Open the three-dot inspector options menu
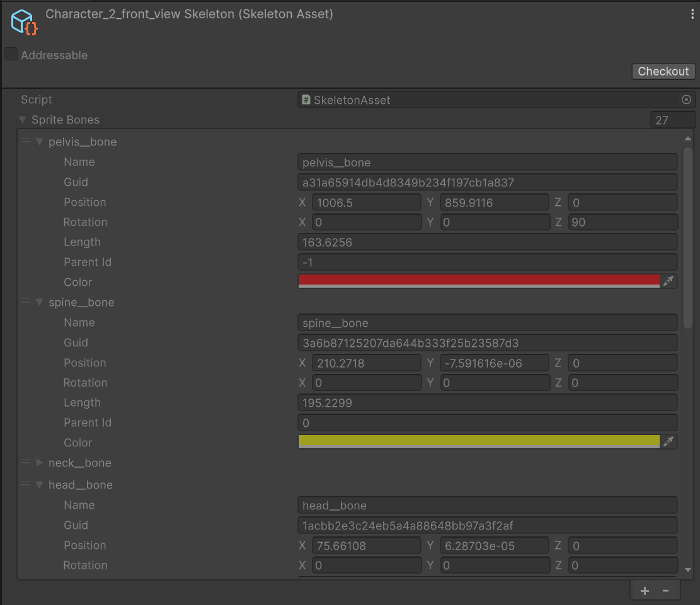 point(692,14)
